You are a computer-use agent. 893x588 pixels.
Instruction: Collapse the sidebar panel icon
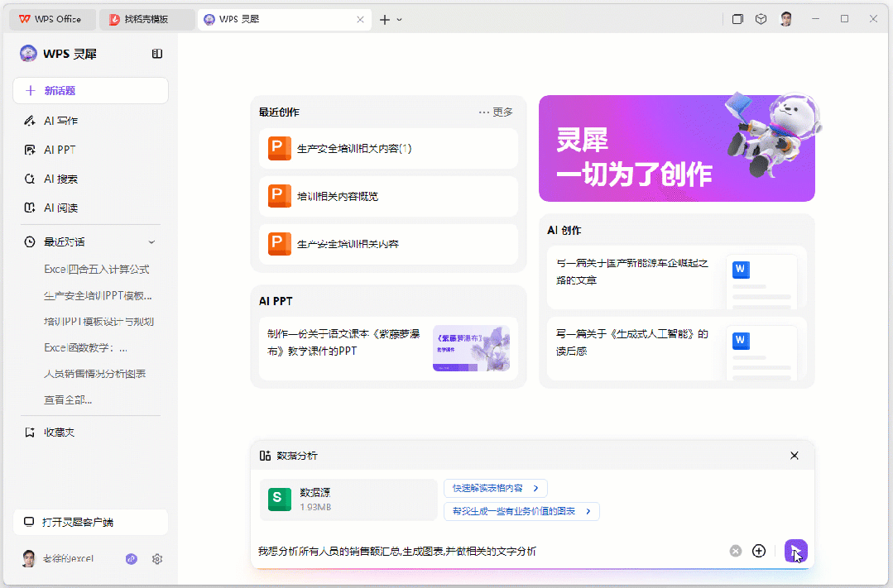157,54
